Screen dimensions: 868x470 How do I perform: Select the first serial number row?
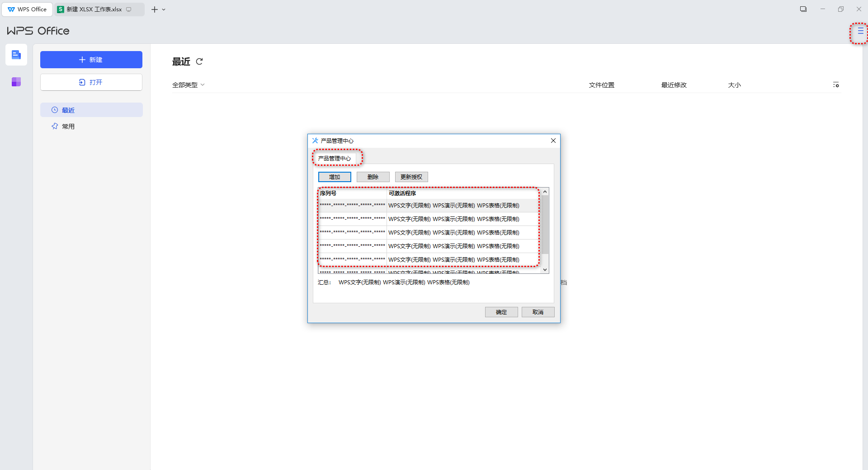tap(353, 206)
